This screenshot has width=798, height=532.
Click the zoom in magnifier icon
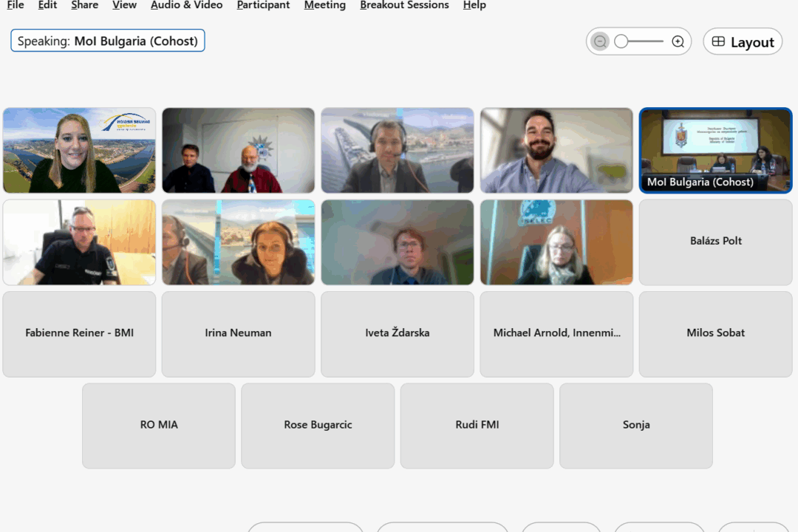(678, 42)
